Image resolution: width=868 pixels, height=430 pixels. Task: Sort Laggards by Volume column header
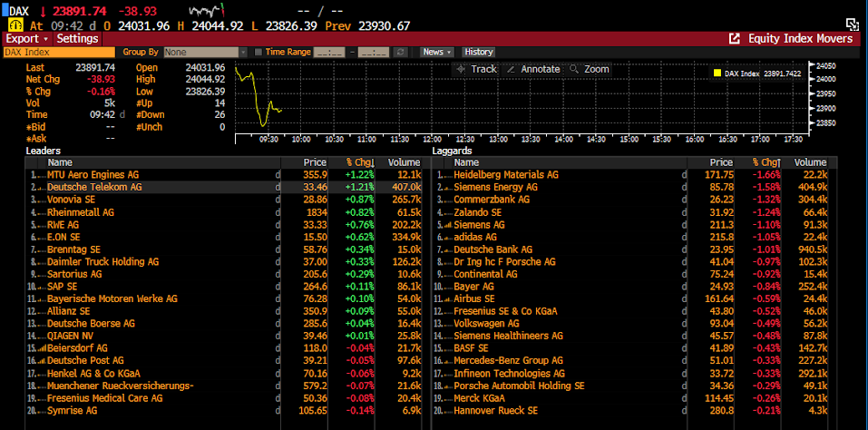coord(811,162)
